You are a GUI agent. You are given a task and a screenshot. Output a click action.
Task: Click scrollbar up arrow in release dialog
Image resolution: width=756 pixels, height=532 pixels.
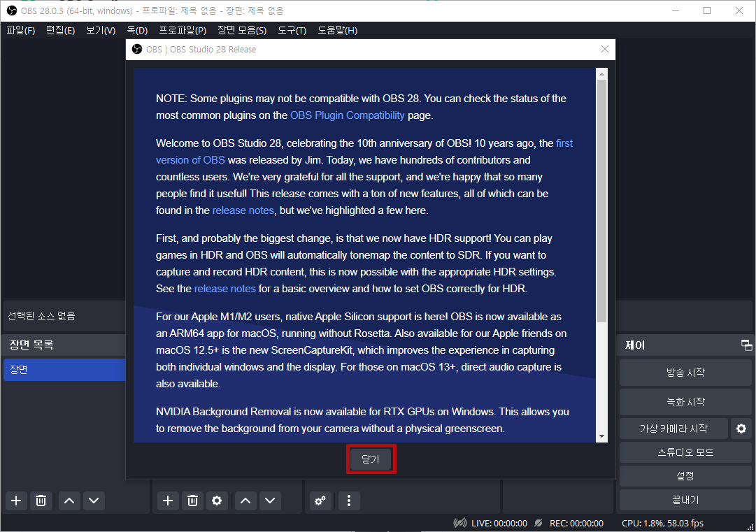coord(601,73)
